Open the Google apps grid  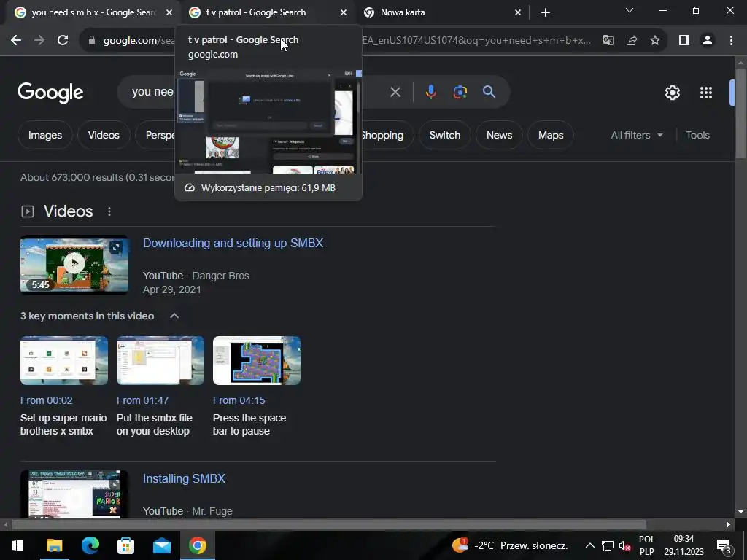click(705, 93)
